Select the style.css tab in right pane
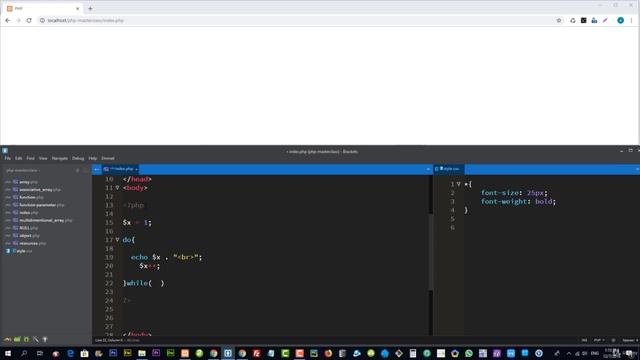 pyautogui.click(x=449, y=169)
